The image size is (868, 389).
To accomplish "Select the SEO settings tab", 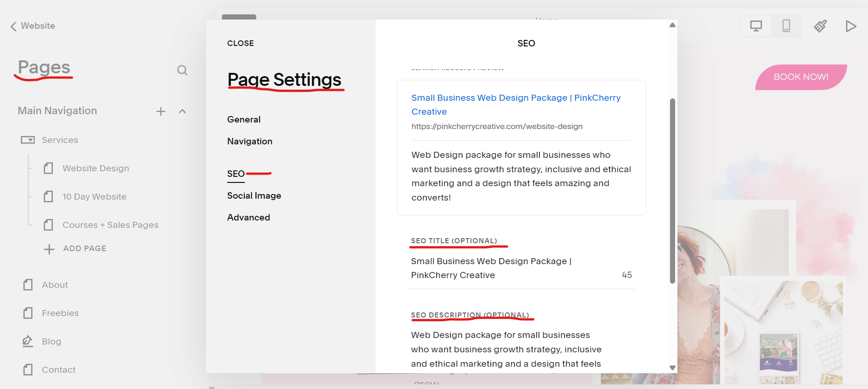I will (x=236, y=174).
